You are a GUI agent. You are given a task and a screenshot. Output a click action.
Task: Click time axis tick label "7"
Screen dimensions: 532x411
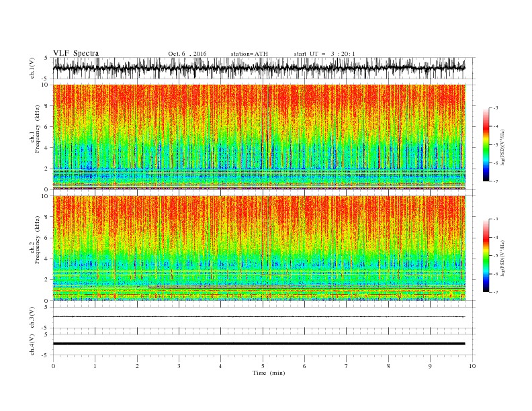coord(347,366)
